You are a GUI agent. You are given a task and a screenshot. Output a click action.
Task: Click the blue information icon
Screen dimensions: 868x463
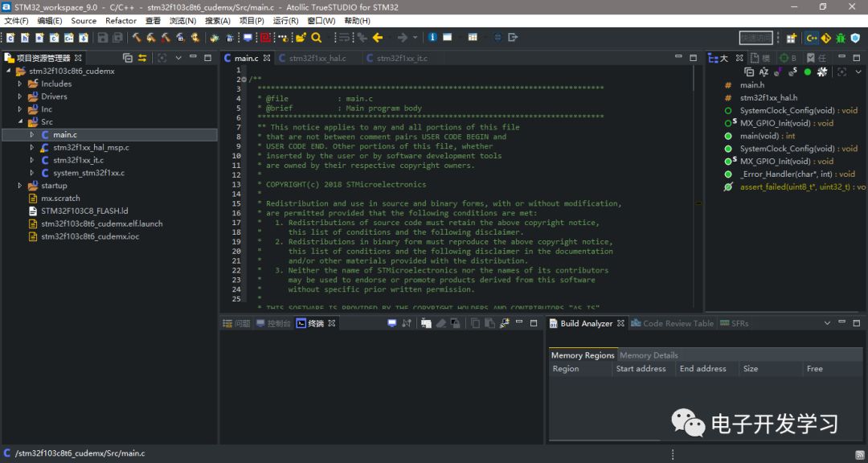433,37
